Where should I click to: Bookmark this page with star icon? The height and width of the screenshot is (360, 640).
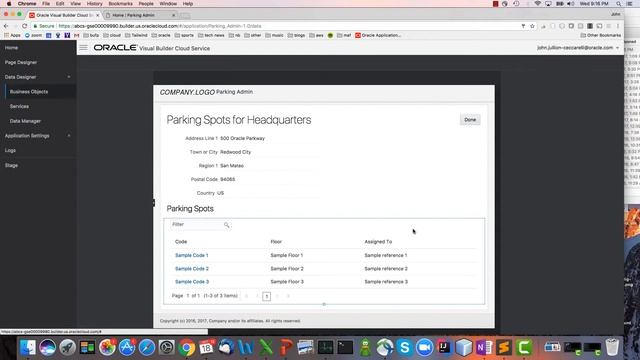click(x=532, y=26)
